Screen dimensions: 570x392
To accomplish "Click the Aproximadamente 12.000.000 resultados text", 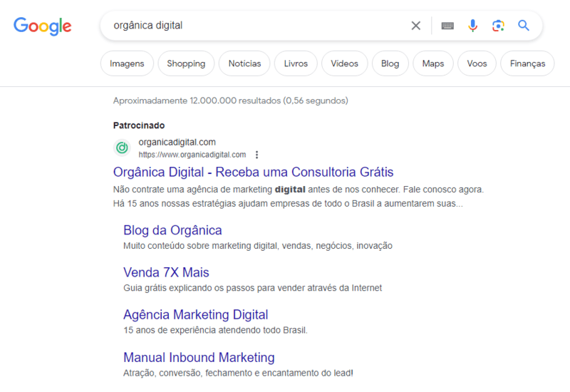I will pos(230,100).
